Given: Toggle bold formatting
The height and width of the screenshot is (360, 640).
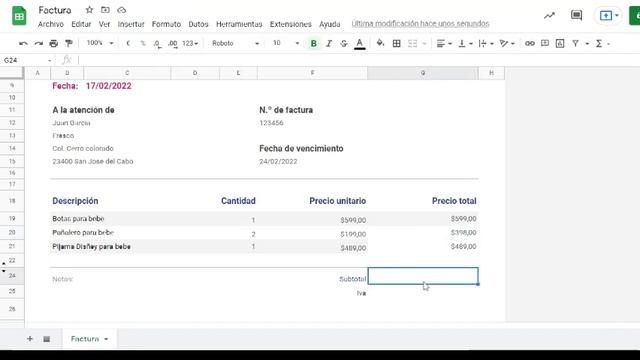Looking at the screenshot, I should tap(313, 43).
